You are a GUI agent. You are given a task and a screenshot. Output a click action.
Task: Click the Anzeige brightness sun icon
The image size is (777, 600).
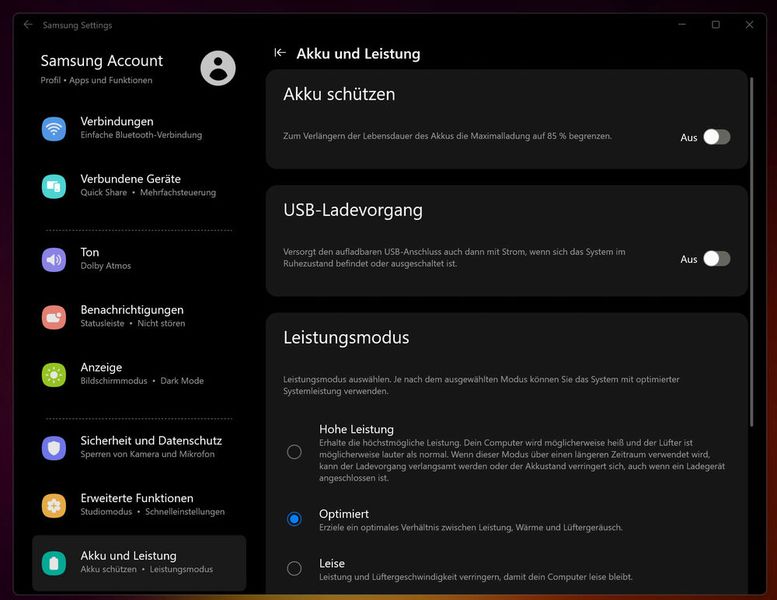pos(54,375)
